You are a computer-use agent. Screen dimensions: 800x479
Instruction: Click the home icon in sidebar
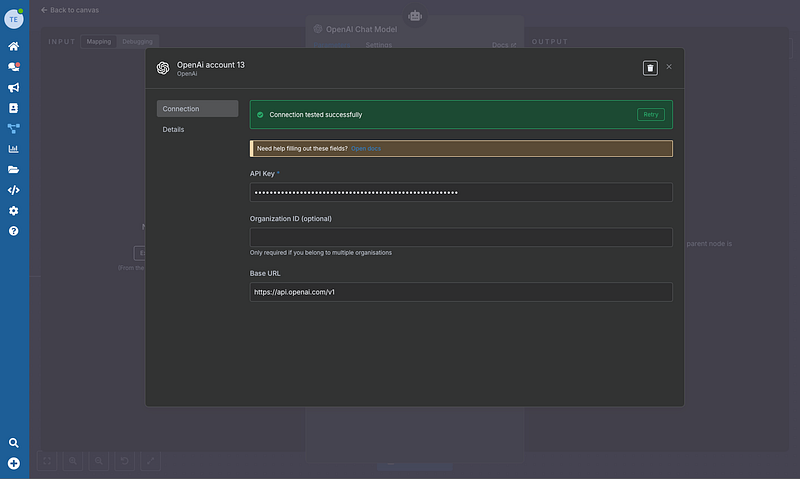tap(14, 46)
